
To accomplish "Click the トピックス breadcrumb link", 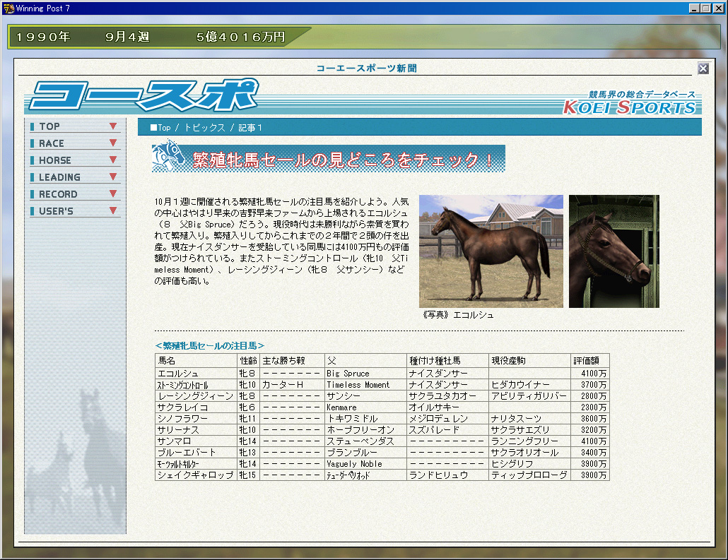I will tap(205, 128).
